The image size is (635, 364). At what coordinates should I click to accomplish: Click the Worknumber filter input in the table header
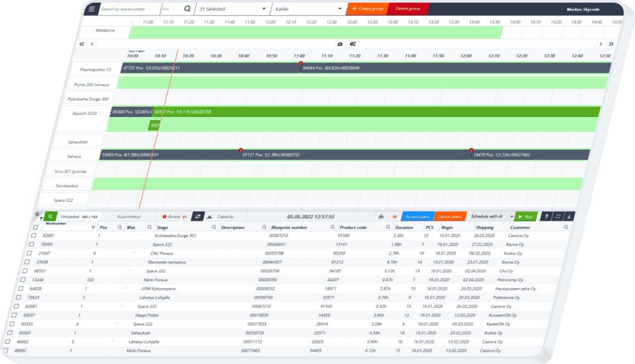65,228
